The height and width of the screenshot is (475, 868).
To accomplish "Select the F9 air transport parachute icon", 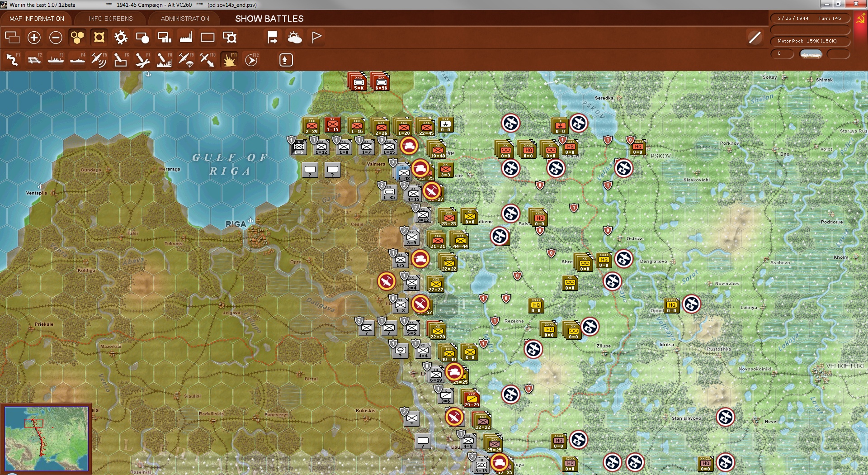I will [x=186, y=60].
